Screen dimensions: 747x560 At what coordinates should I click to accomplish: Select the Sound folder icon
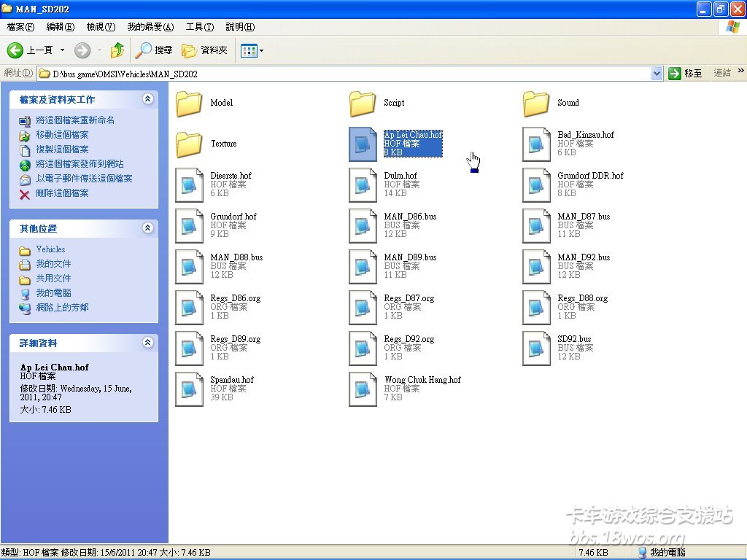coord(536,104)
